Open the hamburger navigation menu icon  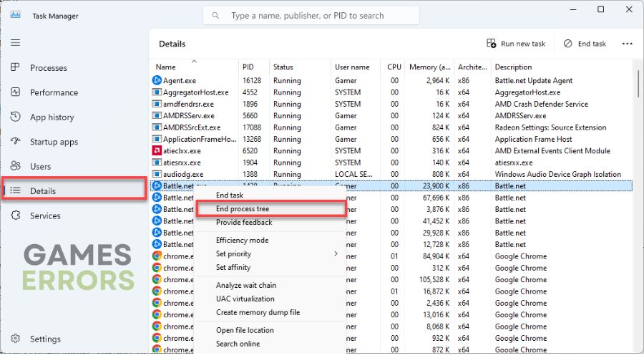(x=15, y=43)
